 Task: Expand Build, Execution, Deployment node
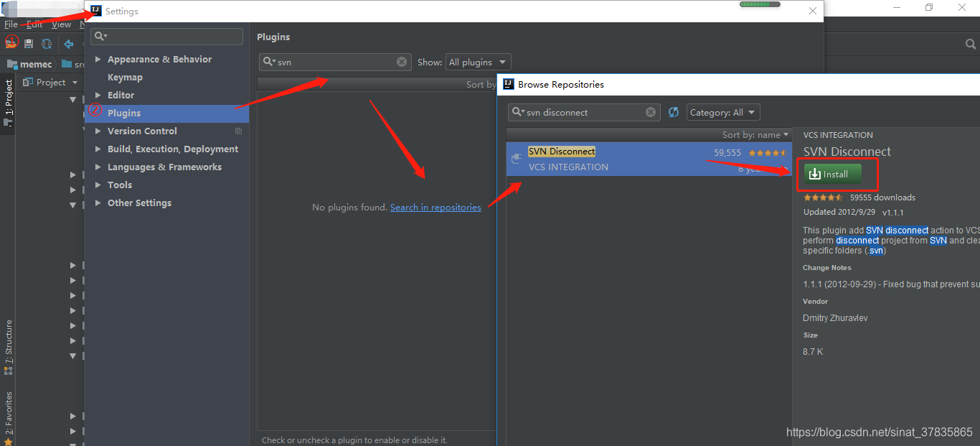98,149
